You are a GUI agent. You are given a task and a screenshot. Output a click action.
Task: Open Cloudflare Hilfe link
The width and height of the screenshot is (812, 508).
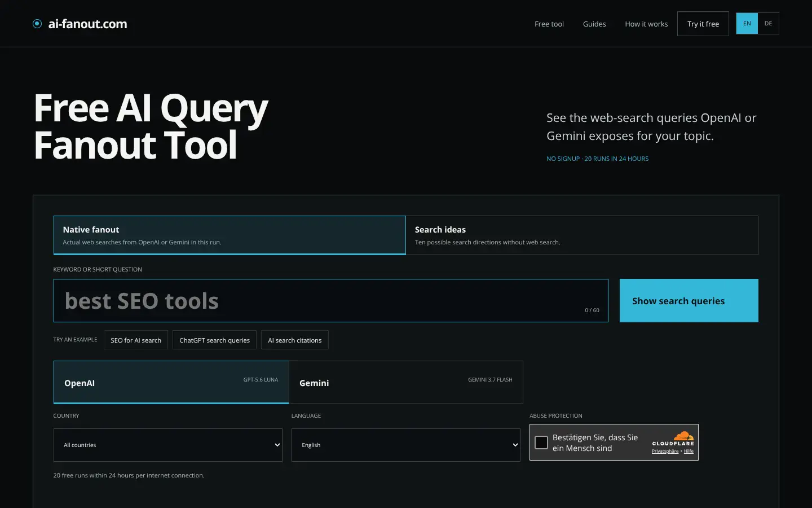click(x=689, y=452)
